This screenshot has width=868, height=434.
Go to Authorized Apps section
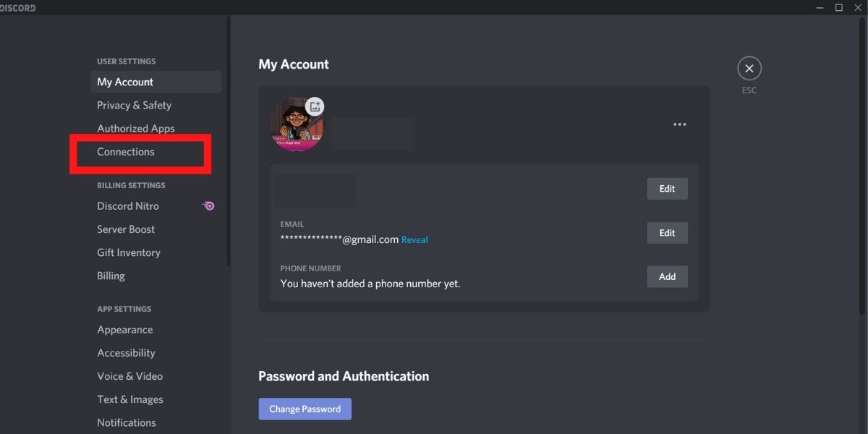[x=136, y=129]
